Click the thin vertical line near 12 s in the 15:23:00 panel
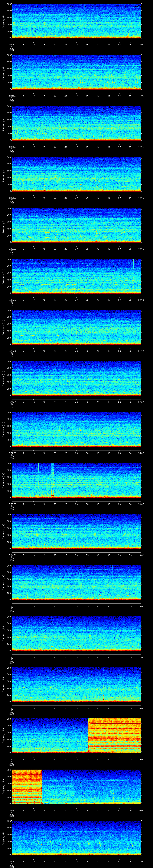Screen dimensions: 153x868 [38, 468]
